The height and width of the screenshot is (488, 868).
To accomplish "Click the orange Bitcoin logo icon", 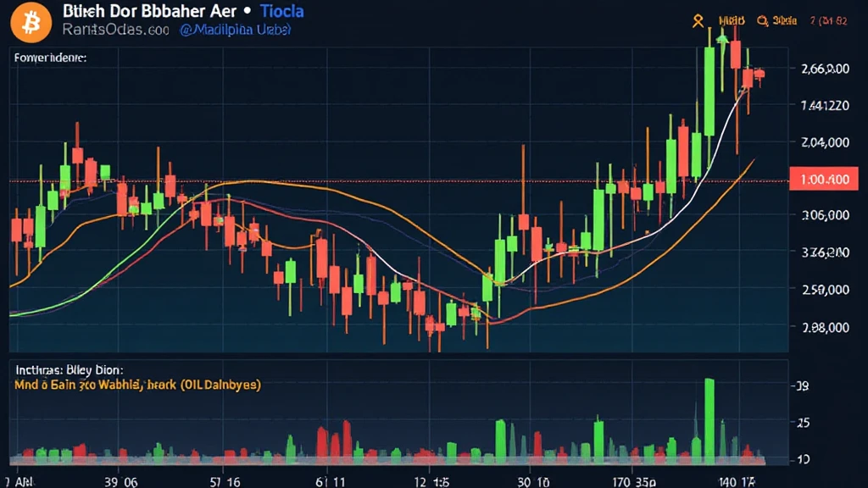I will (31, 22).
